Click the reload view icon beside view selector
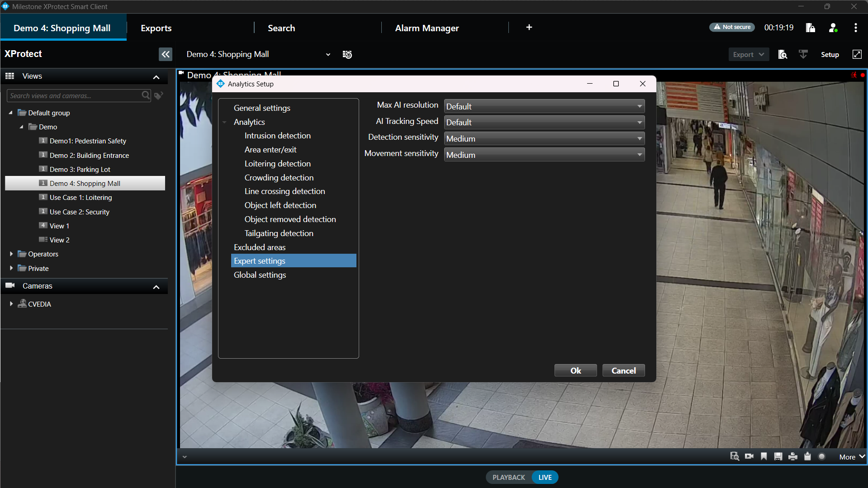Screen dimensions: 868x488 (347, 54)
